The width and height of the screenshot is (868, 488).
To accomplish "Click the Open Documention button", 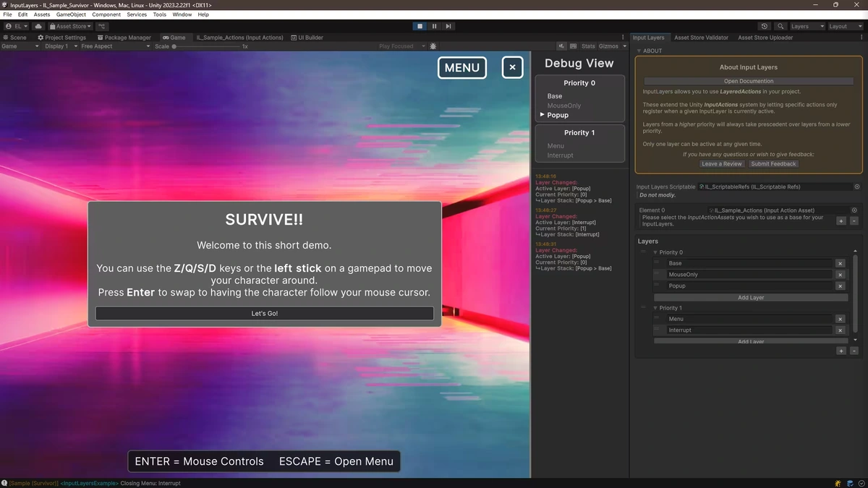I will pyautogui.click(x=749, y=81).
